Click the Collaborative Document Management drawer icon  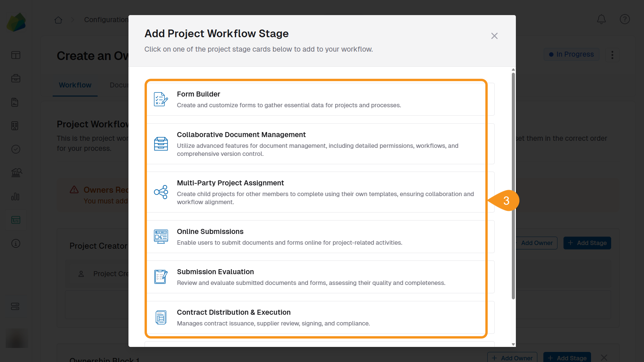161,144
